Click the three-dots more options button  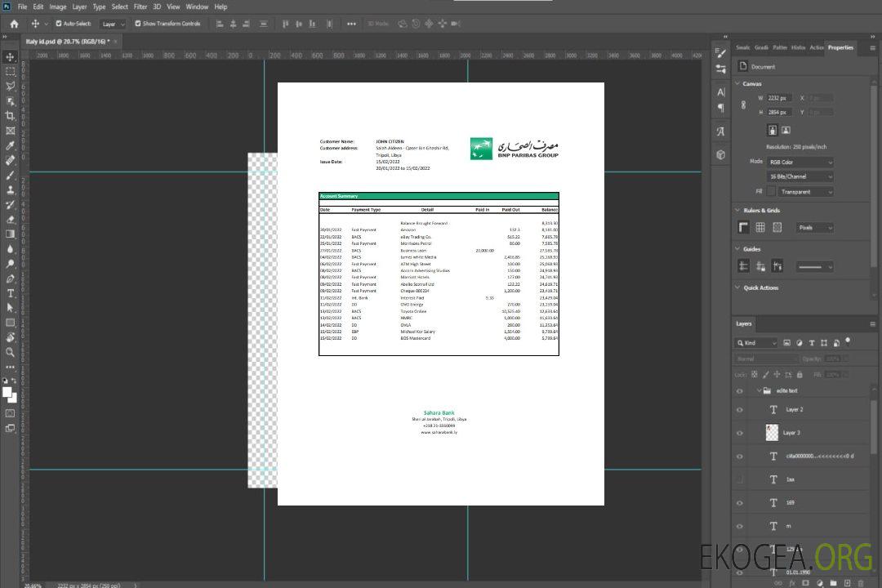click(351, 24)
